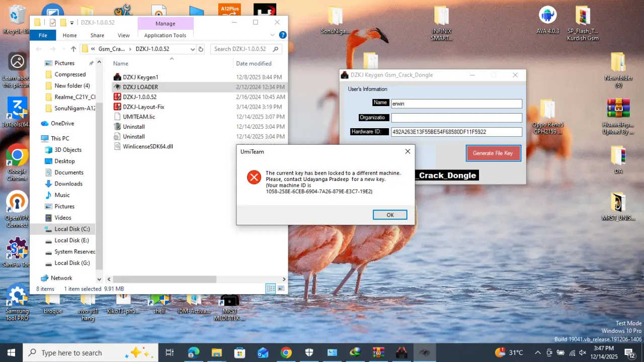This screenshot has height=362, width=644.
Task: Switch Explorer to details view
Action: (271, 289)
